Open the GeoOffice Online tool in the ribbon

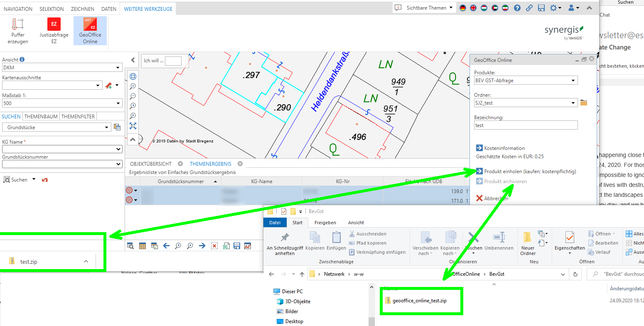point(90,29)
